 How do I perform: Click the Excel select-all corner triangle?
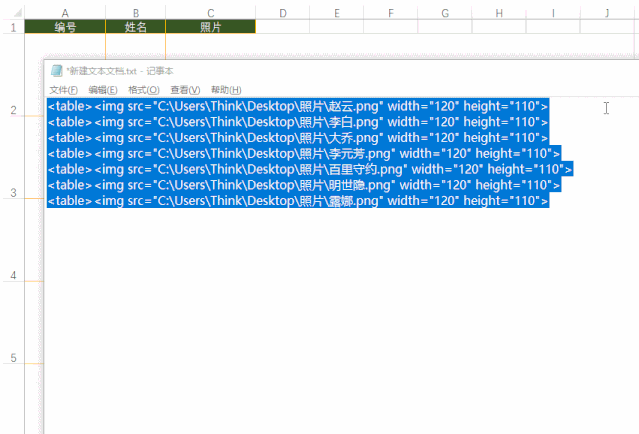17,13
